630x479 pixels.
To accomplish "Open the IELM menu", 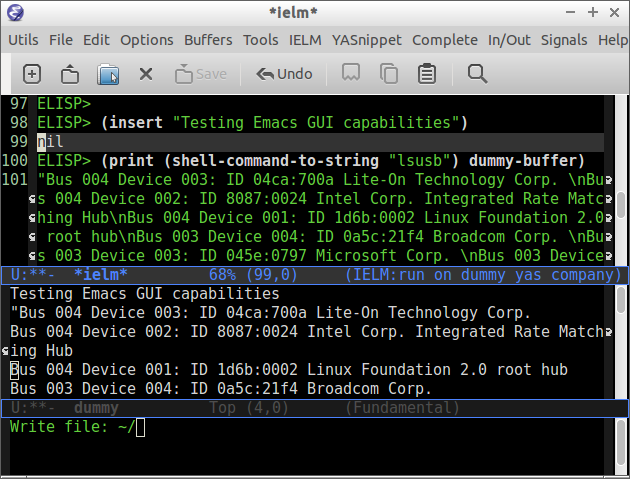I will [x=305, y=40].
